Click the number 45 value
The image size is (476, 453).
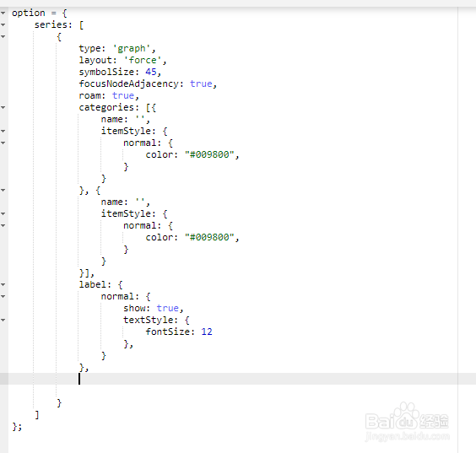(151, 72)
